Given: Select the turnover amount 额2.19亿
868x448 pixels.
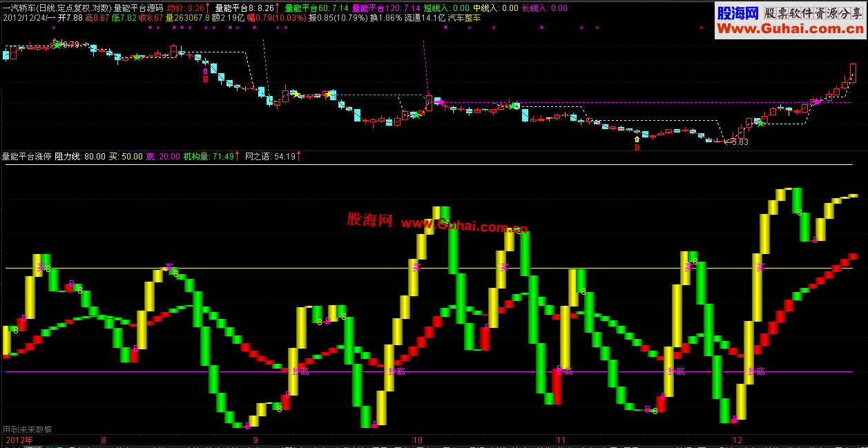Looking at the screenshot, I should coord(229,18).
